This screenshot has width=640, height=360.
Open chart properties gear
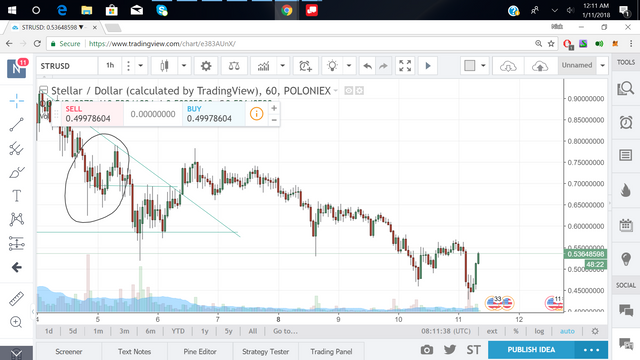click(x=206, y=66)
